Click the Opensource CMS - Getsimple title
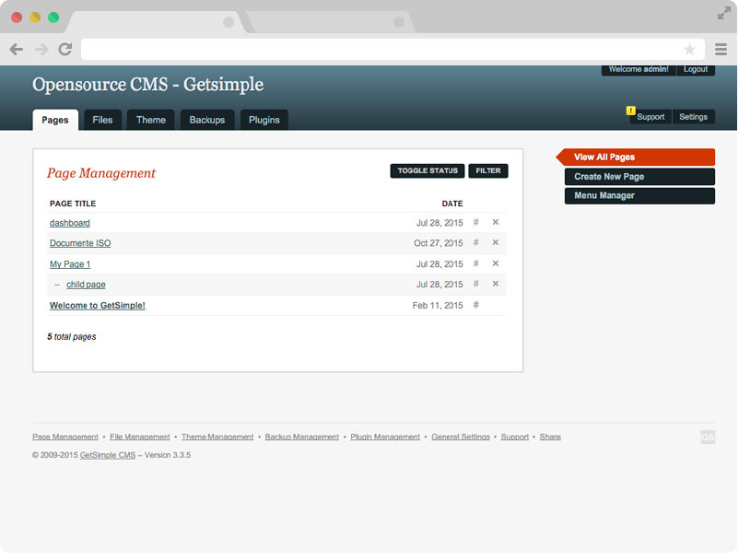Screen dimensions: 739x560 (148, 85)
